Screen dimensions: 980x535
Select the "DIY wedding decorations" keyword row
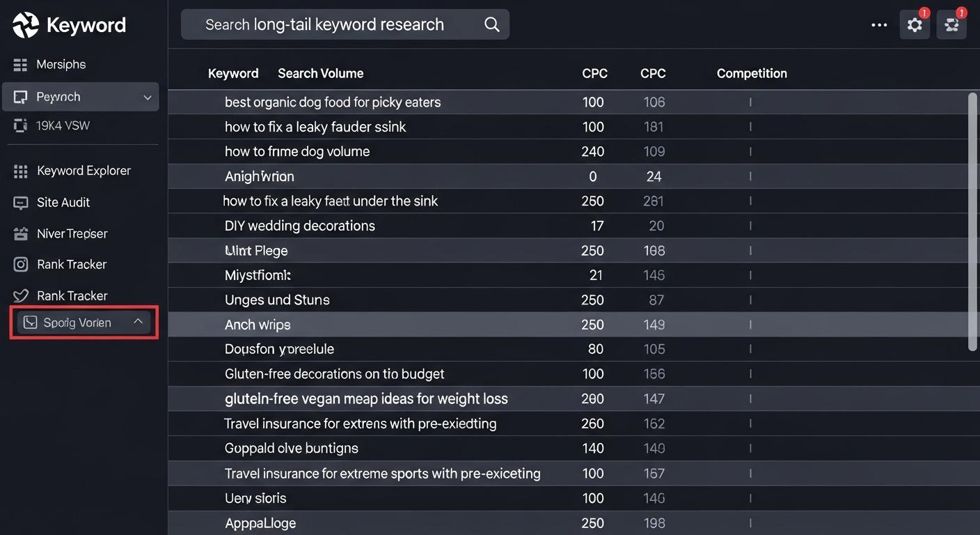click(x=300, y=226)
